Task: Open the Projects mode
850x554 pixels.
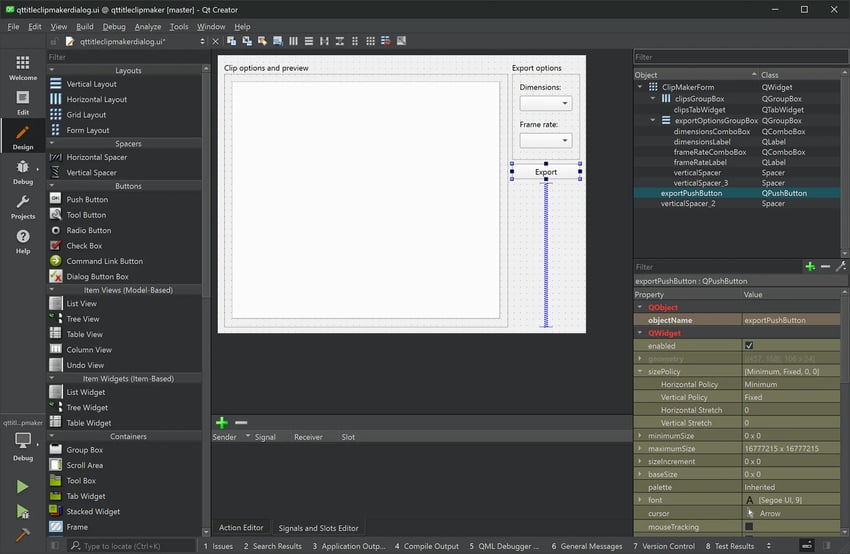Action: pos(22,207)
